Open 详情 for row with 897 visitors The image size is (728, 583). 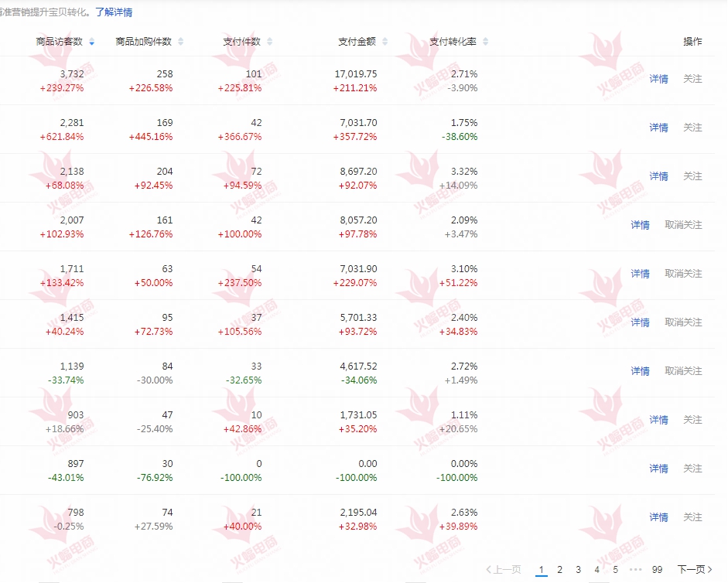(x=658, y=469)
